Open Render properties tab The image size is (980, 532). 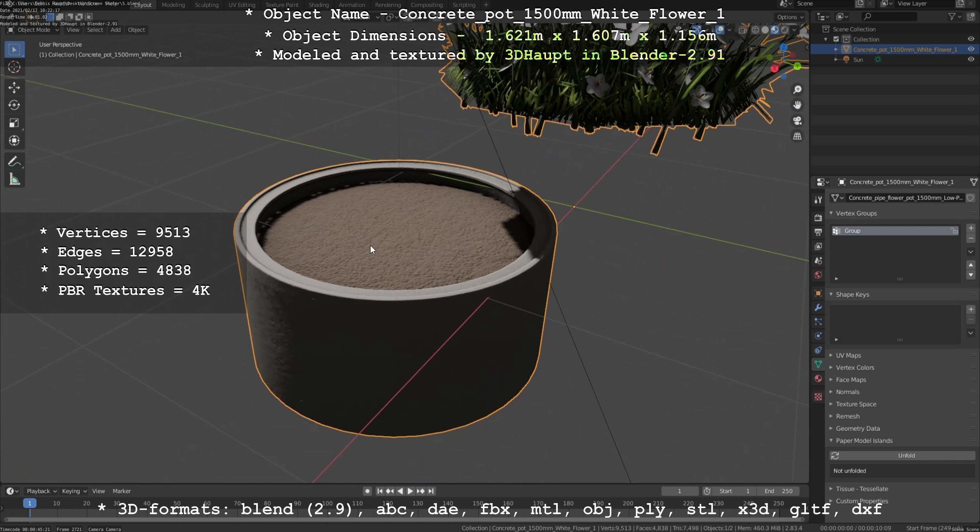click(818, 218)
